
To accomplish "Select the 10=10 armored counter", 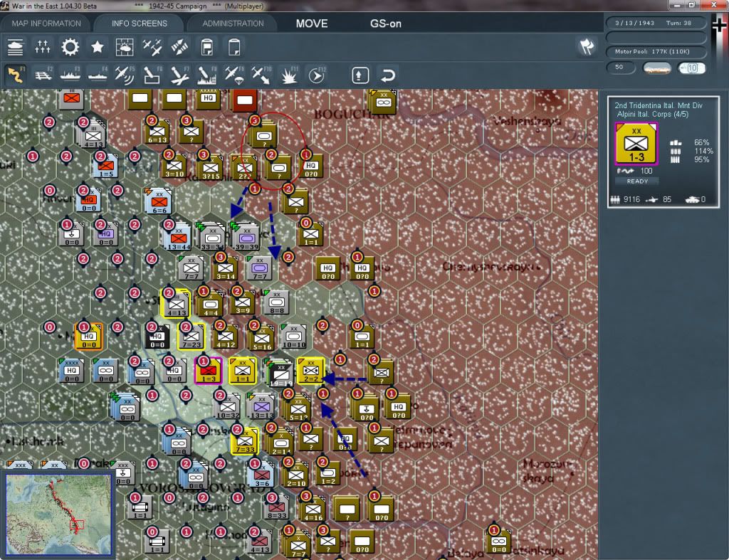I will [x=294, y=336].
